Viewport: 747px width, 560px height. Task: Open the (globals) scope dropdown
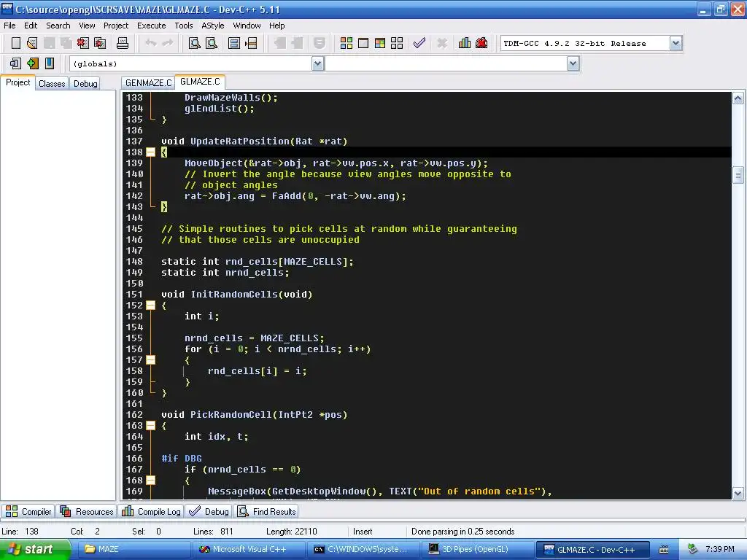tap(317, 63)
